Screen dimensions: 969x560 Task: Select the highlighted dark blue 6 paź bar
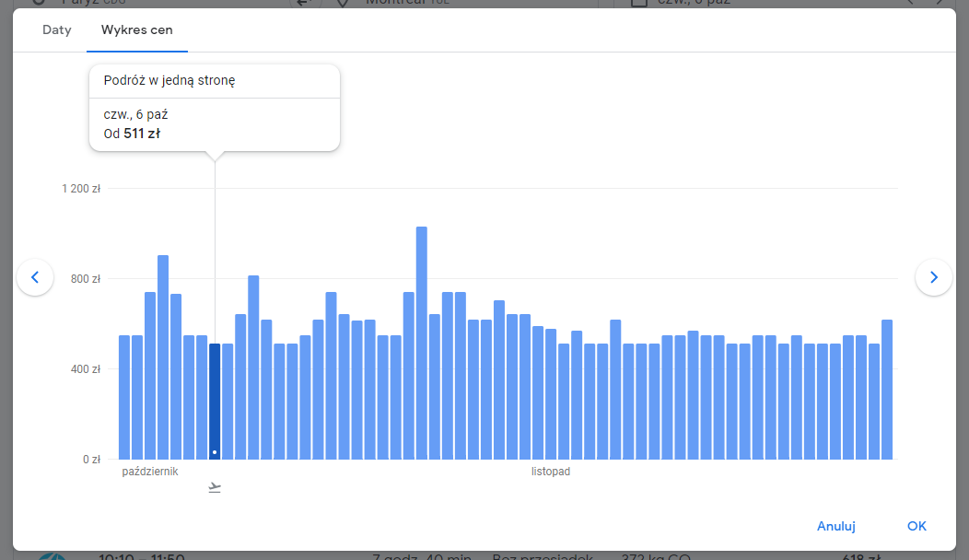pos(215,402)
